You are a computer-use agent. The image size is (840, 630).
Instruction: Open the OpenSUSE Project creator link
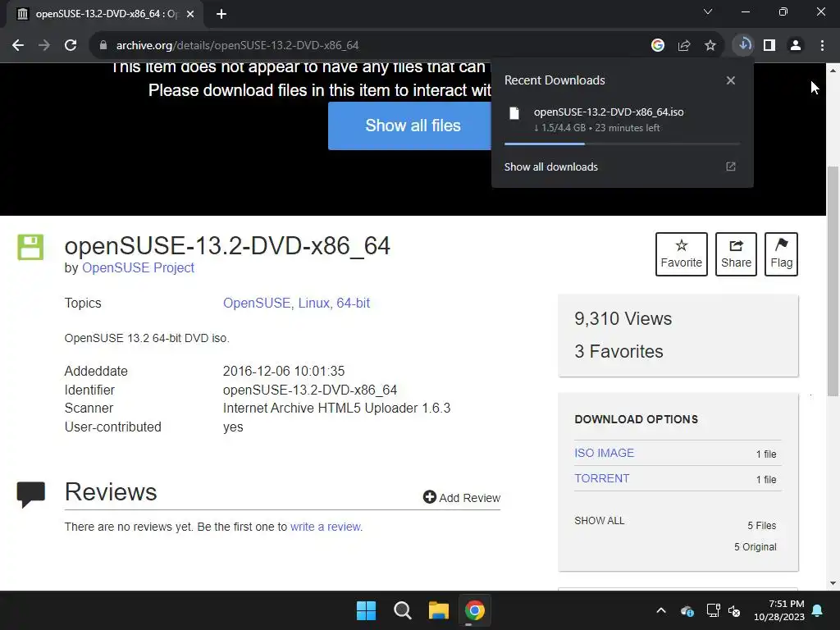tap(138, 268)
